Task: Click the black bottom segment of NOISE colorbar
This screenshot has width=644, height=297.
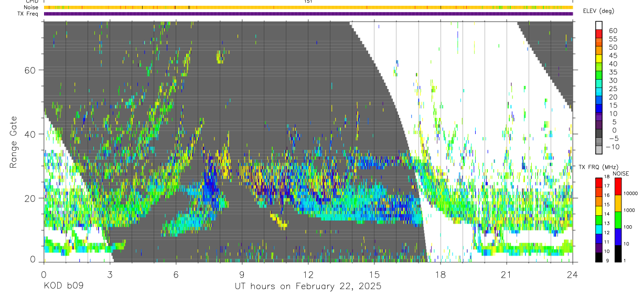Action: pyautogui.click(x=618, y=253)
